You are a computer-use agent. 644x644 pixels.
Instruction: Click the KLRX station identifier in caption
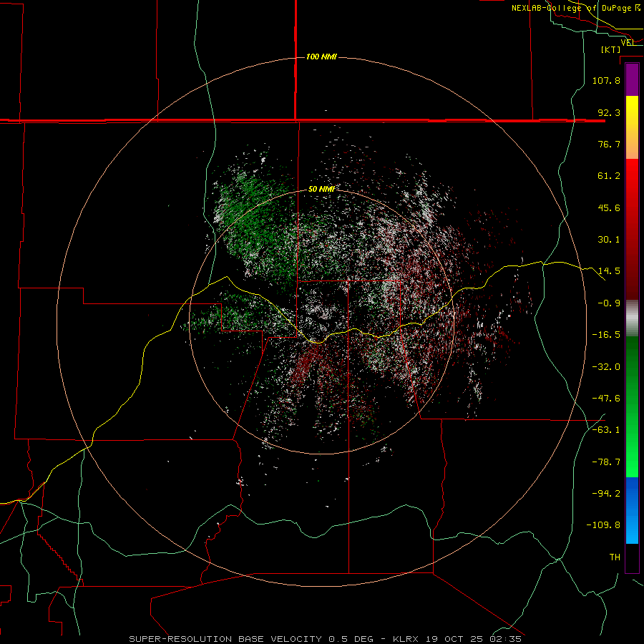[406, 639]
